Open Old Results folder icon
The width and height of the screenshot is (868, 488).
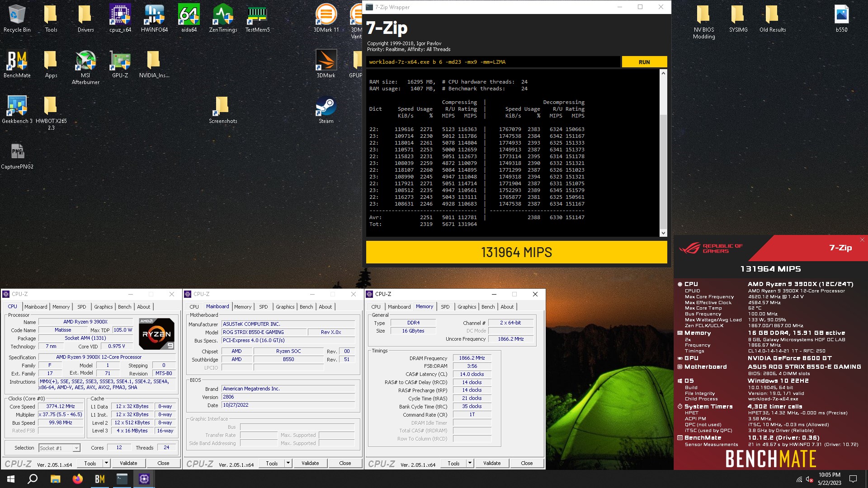click(773, 19)
